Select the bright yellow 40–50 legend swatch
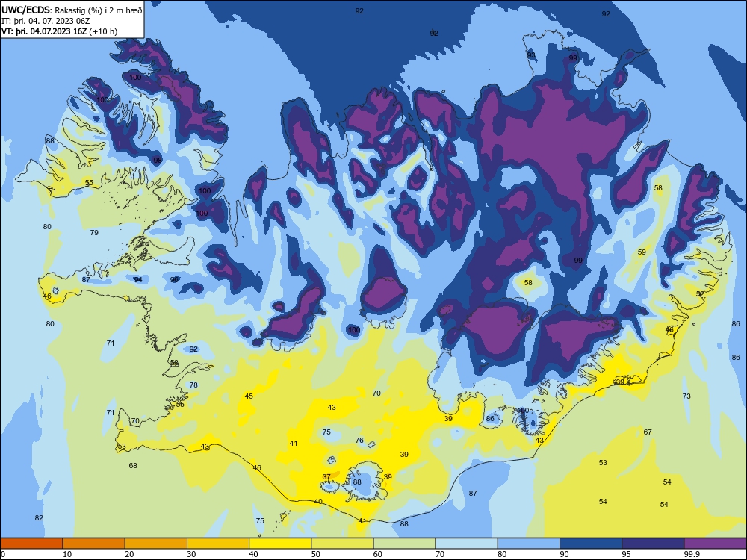The image size is (747, 560). [280, 544]
